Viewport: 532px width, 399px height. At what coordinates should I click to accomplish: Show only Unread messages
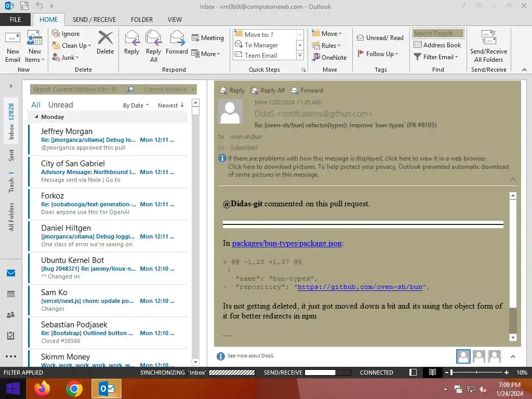pos(60,105)
